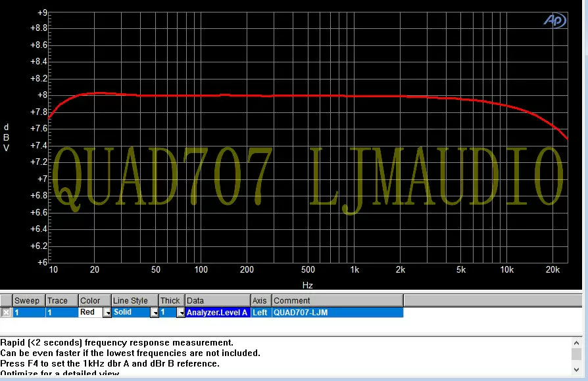This screenshot has width=588, height=381.
Task: Click the AP logo on the graph
Action: [x=555, y=20]
